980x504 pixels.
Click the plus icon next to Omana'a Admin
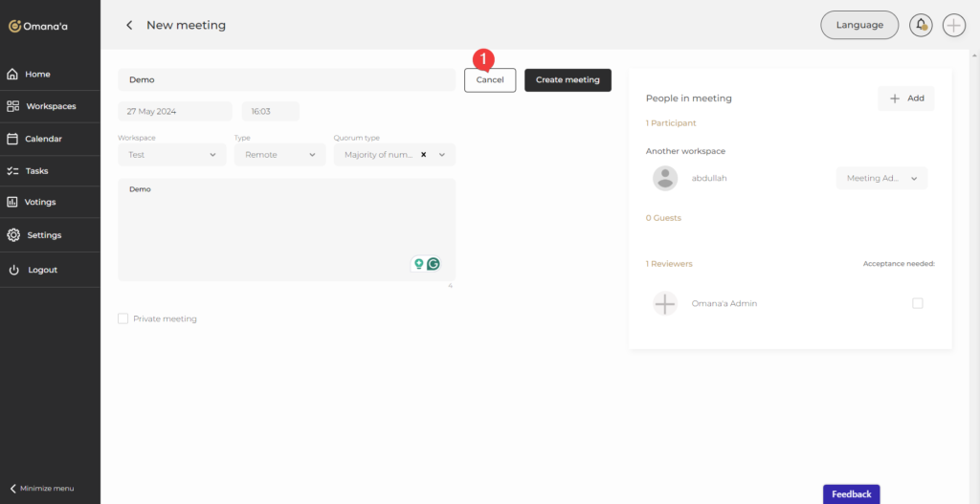point(665,304)
